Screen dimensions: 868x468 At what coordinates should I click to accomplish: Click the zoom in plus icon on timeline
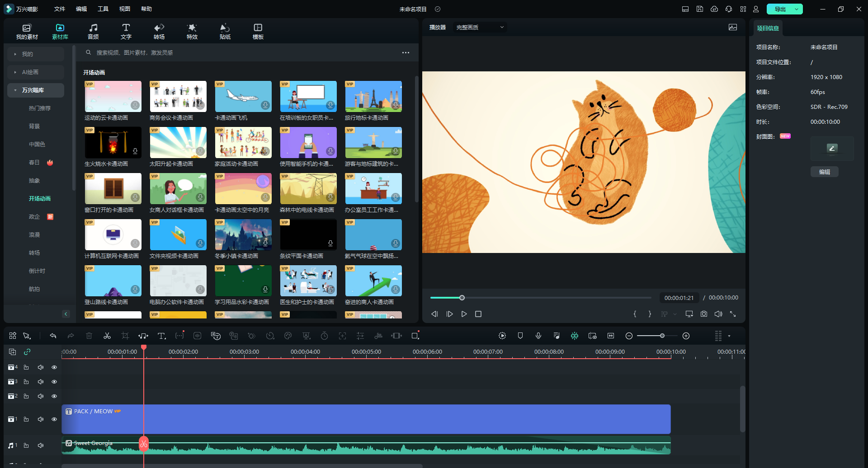click(686, 336)
